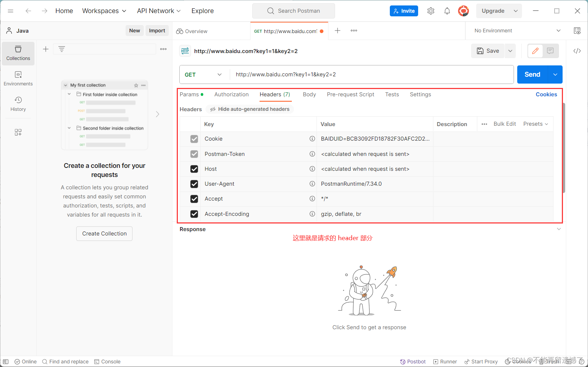Click info icon for Host header
Screen dimensions: 588x367
(x=312, y=169)
